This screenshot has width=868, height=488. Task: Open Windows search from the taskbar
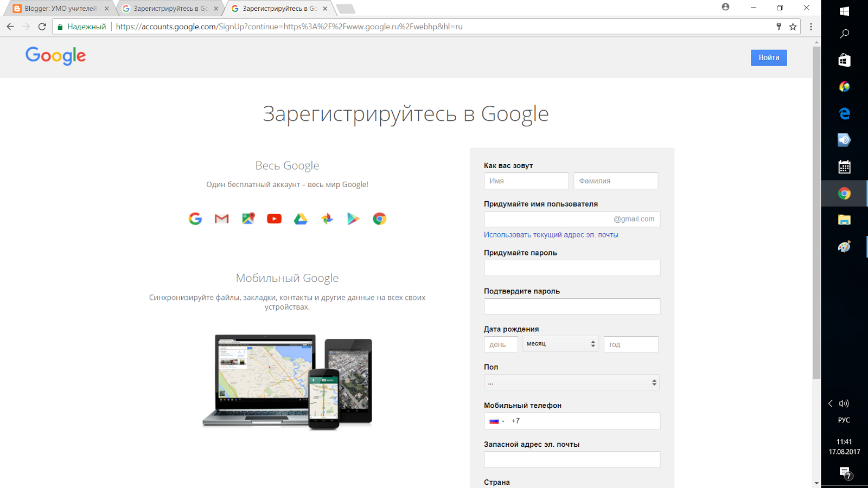844,34
